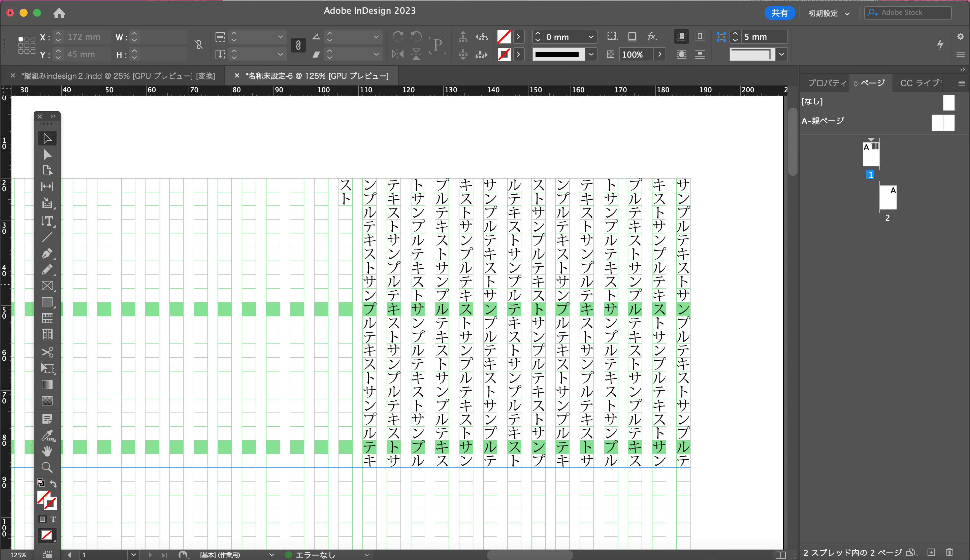Switch to 名称未設定-6 document tab
Viewport: 970px width, 560px height.
(x=317, y=76)
